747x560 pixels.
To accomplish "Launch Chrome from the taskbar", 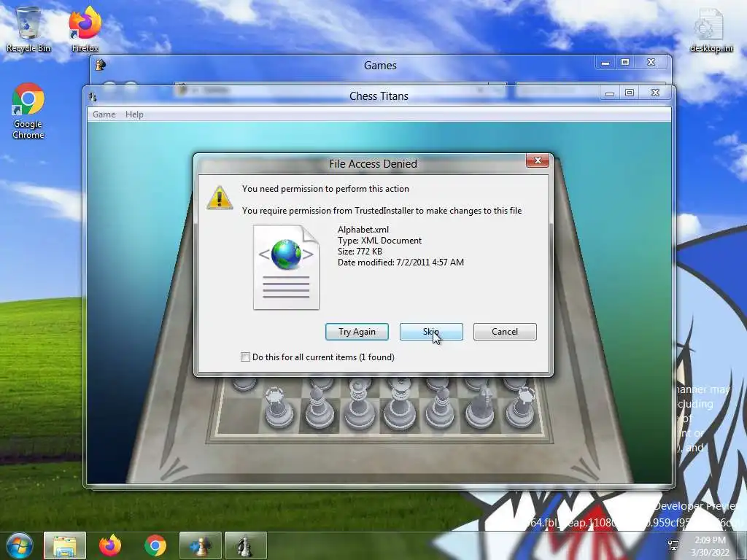I will (155, 545).
